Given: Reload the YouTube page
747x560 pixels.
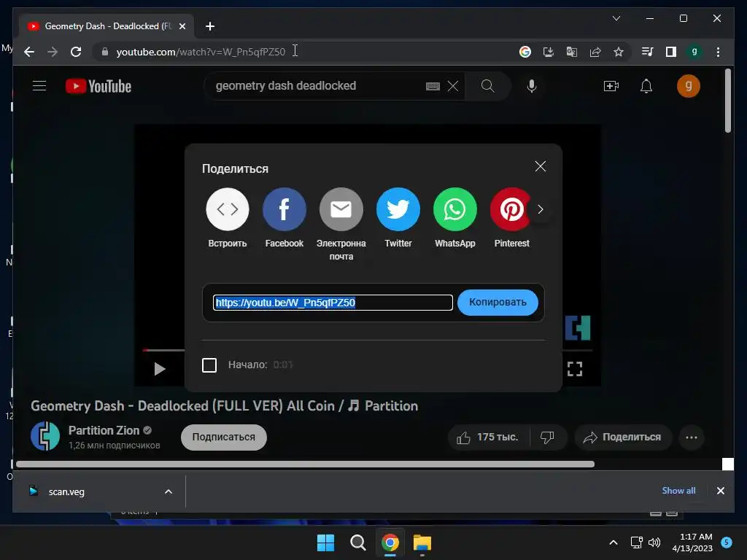Looking at the screenshot, I should pyautogui.click(x=76, y=52).
